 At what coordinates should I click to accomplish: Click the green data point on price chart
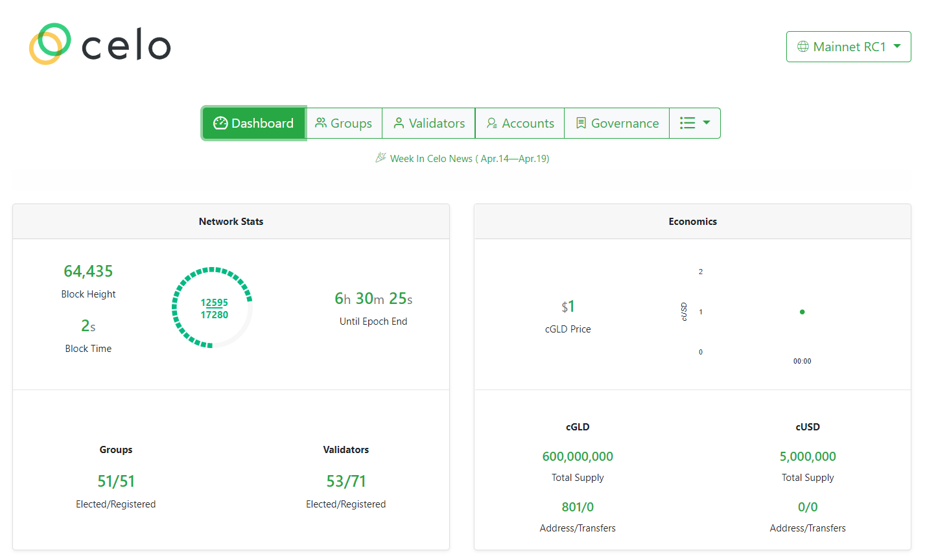802,312
